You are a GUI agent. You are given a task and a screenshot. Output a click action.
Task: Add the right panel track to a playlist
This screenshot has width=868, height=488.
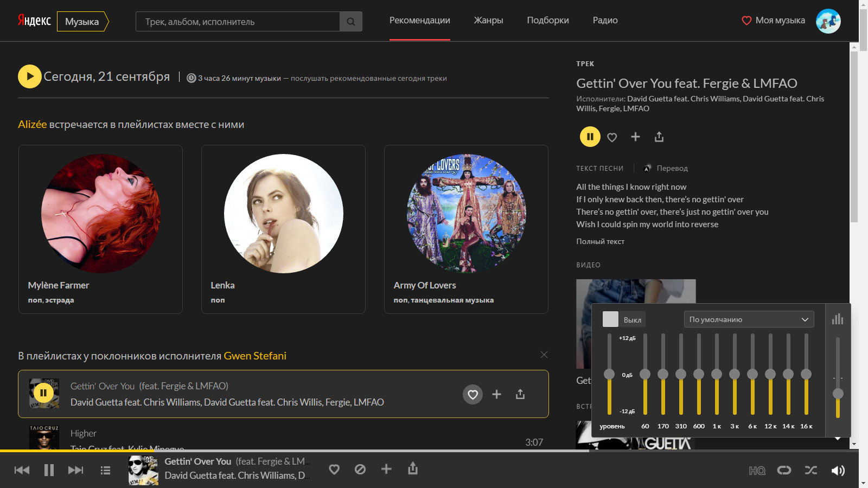click(x=635, y=137)
